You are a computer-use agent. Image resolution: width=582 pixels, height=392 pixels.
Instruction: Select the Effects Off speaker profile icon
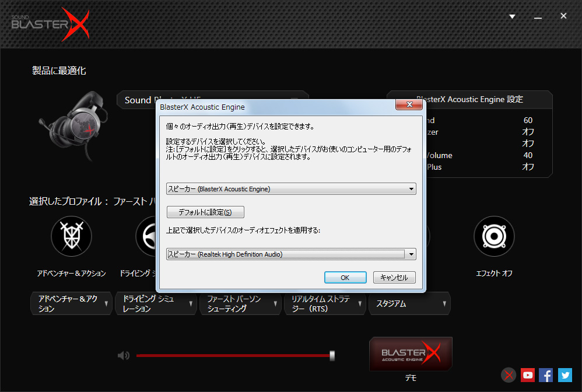click(x=494, y=236)
